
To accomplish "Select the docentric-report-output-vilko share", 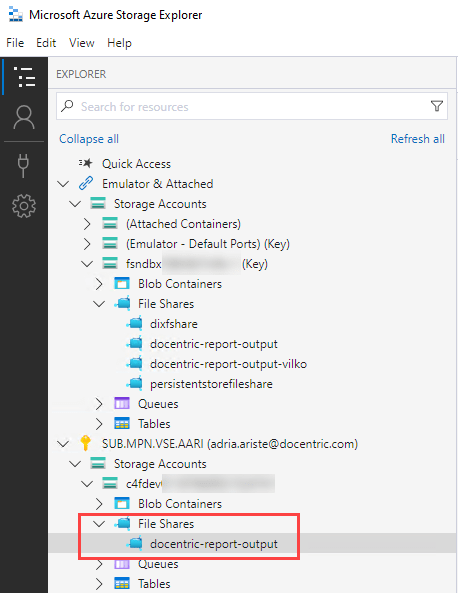I will pos(228,364).
